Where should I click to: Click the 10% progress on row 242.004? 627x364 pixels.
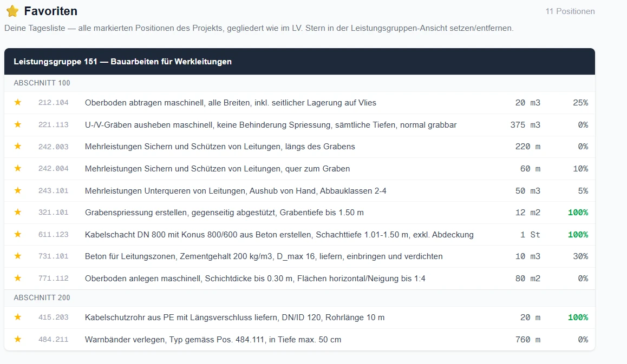click(580, 169)
